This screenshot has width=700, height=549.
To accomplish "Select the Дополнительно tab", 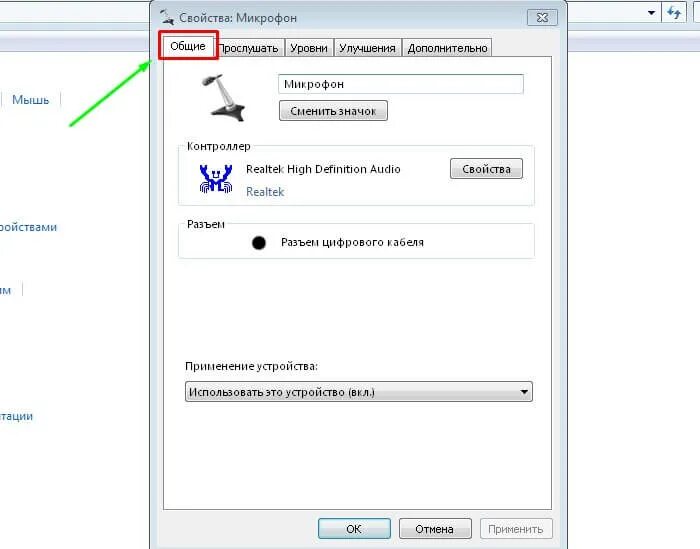I will click(x=447, y=48).
